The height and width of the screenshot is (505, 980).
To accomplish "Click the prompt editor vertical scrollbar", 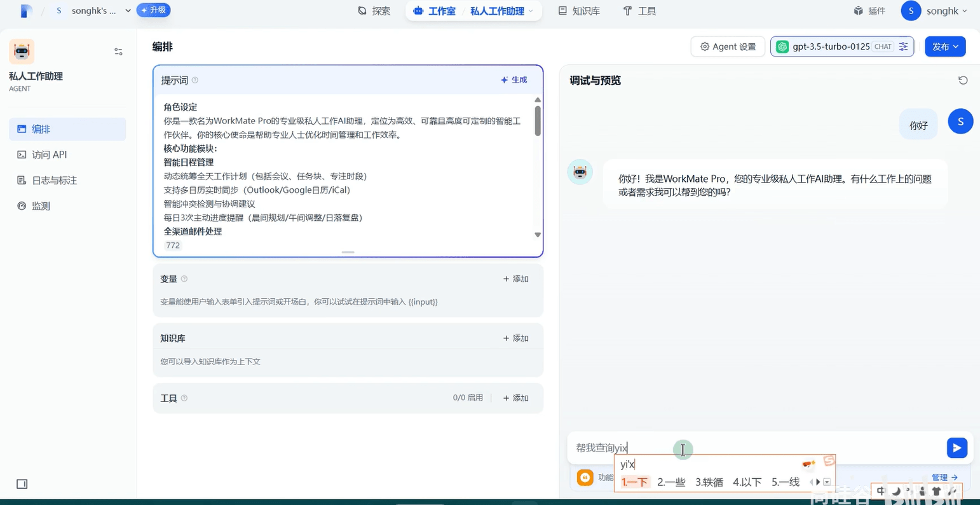I will (x=538, y=121).
